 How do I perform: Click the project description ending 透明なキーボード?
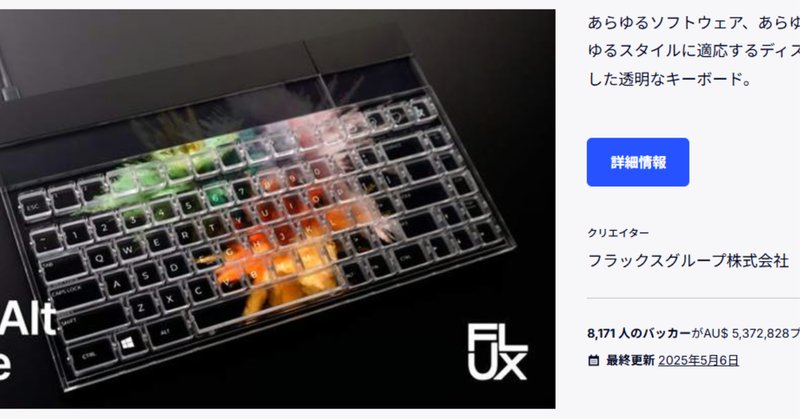pos(694,51)
